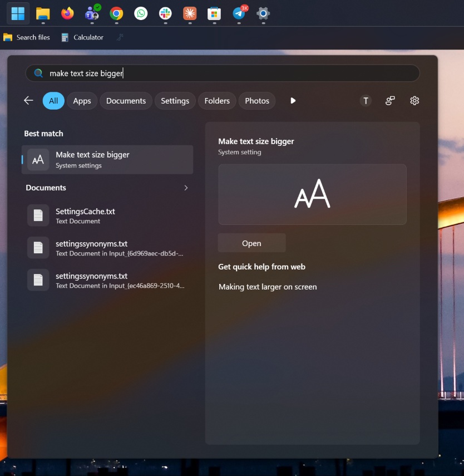Click into the search text field
This screenshot has height=476, width=464.
coord(223,73)
